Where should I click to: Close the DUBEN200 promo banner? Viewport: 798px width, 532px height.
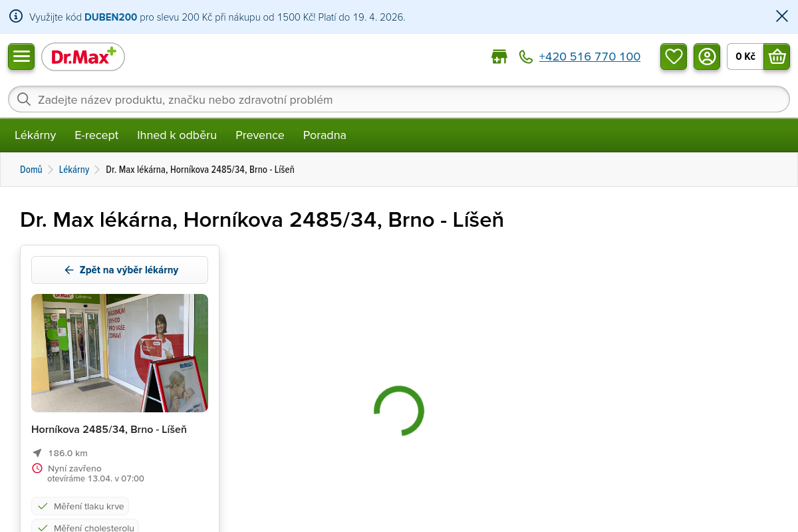tap(782, 17)
